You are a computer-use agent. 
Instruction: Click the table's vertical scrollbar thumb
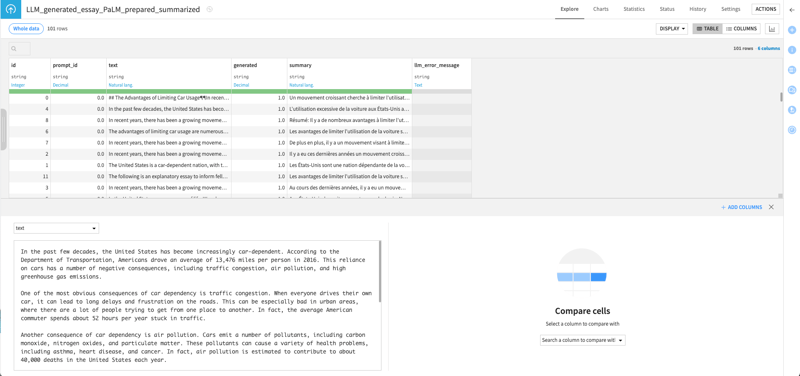[781, 97]
